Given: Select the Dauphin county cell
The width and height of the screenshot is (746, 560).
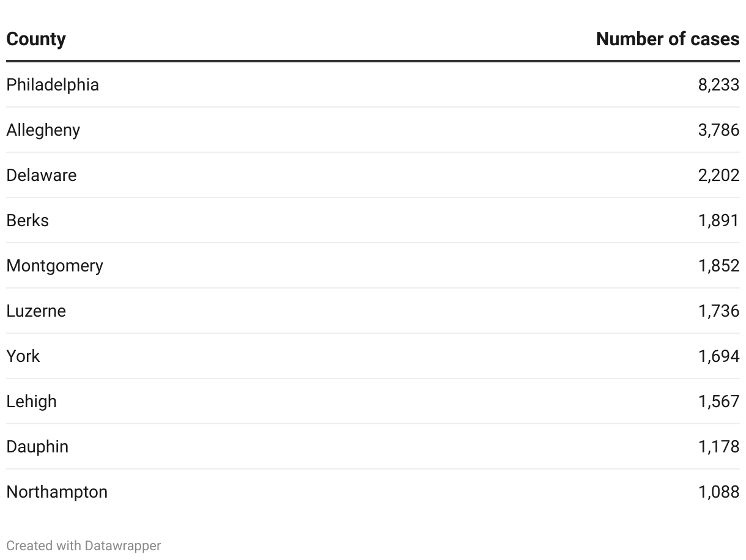Looking at the screenshot, I should tap(37, 446).
